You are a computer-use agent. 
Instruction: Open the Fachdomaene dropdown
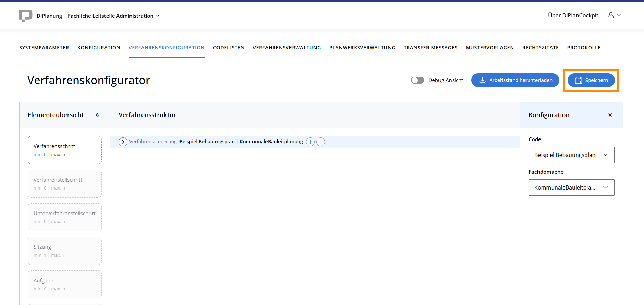pos(571,187)
